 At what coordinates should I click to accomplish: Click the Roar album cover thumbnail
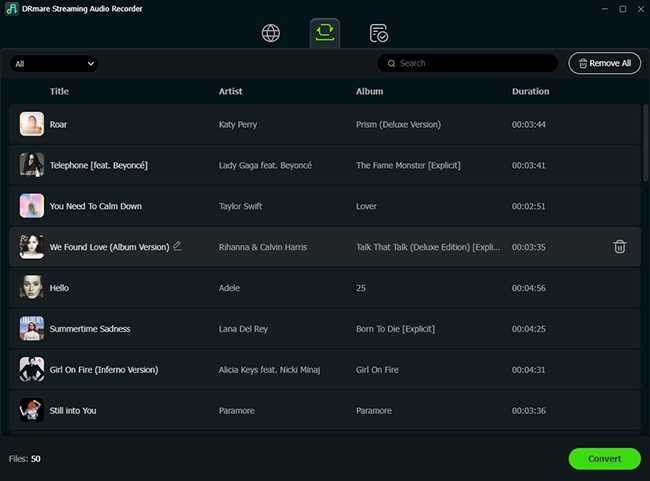coord(32,124)
